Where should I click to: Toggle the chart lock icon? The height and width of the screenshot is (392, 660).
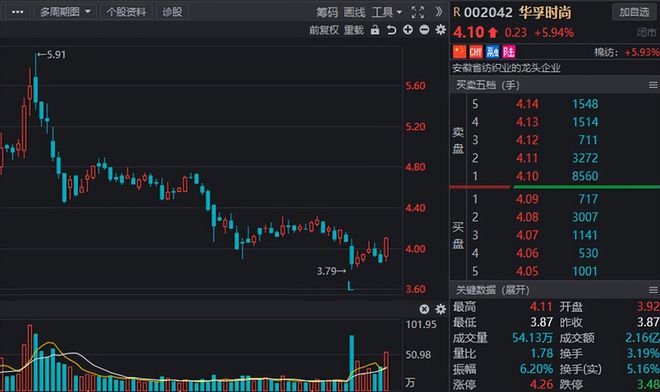pos(375,30)
